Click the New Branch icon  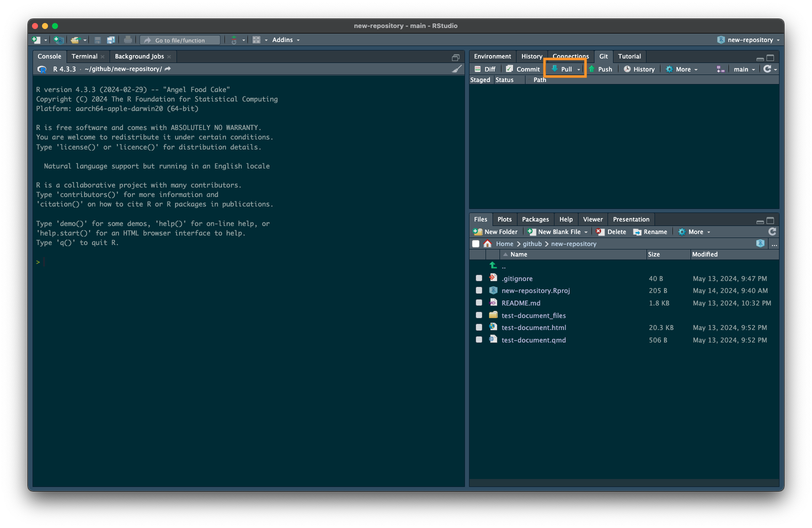tap(720, 69)
